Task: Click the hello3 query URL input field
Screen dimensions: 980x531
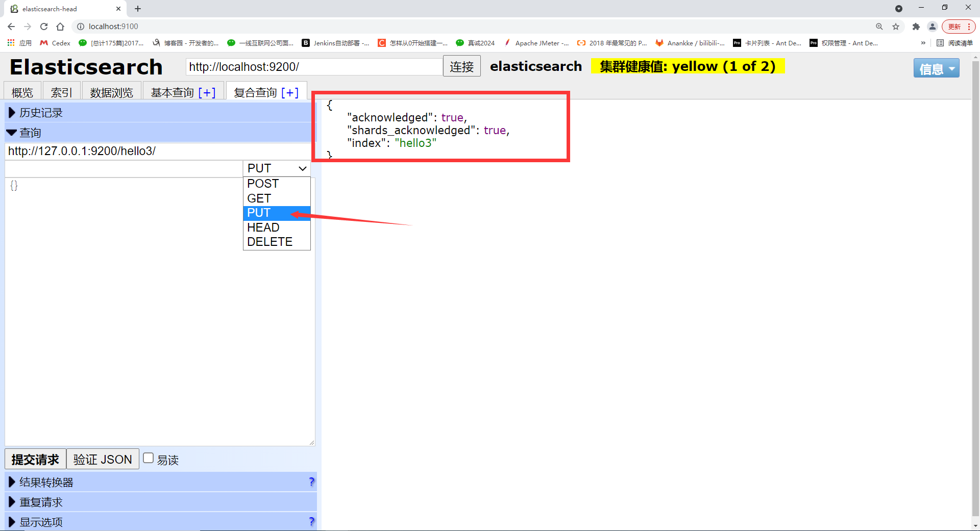Action: [x=153, y=150]
